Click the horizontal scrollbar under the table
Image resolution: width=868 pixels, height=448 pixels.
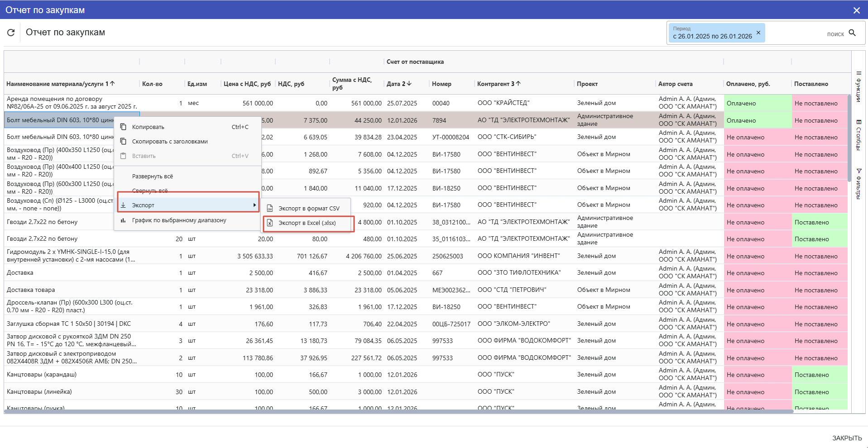click(x=398, y=411)
